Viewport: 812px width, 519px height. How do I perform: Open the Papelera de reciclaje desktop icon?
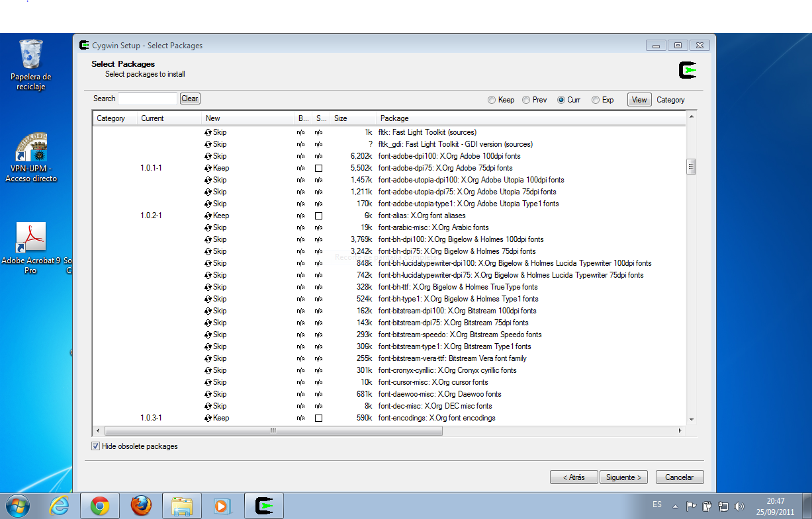click(x=31, y=65)
